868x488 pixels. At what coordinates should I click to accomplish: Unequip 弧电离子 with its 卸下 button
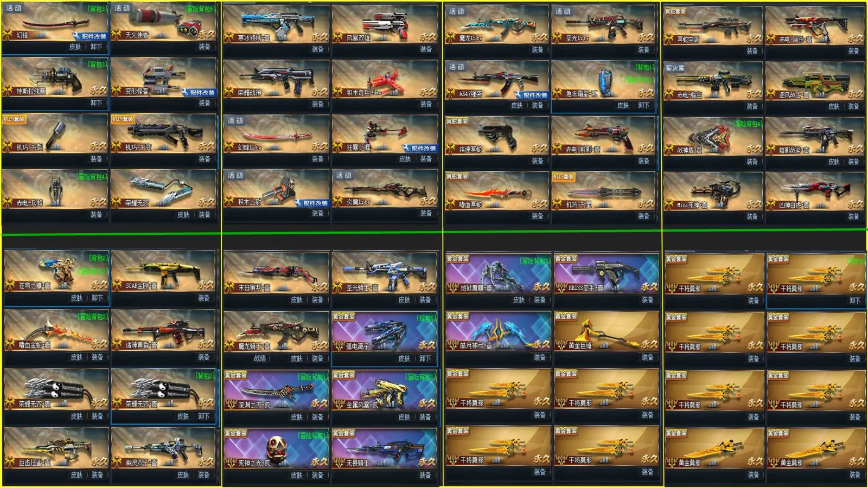[x=425, y=359]
